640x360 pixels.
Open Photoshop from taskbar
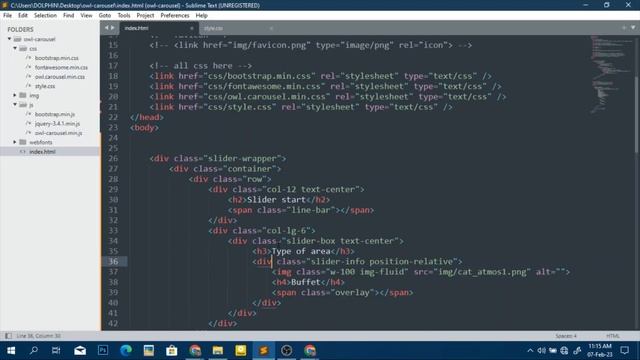click(x=103, y=351)
